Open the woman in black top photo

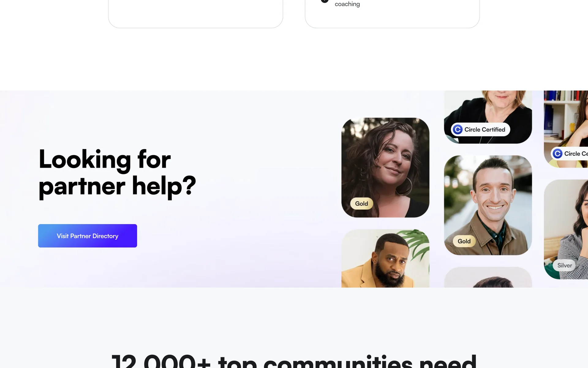(x=488, y=117)
